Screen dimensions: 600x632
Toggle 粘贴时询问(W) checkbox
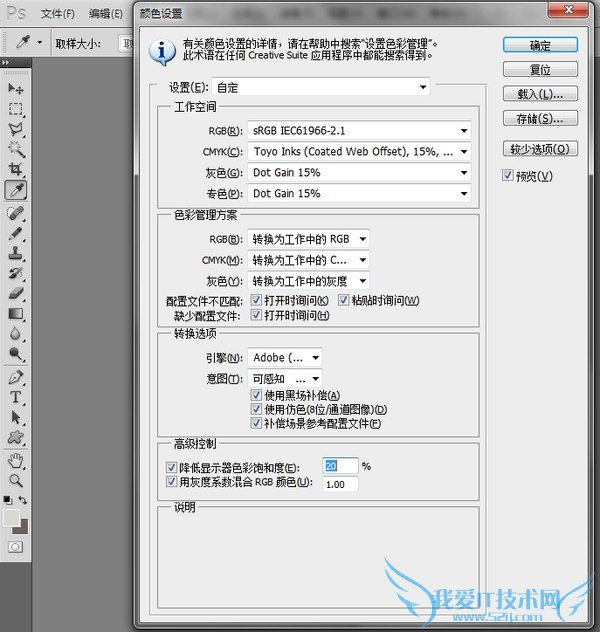coord(343,300)
